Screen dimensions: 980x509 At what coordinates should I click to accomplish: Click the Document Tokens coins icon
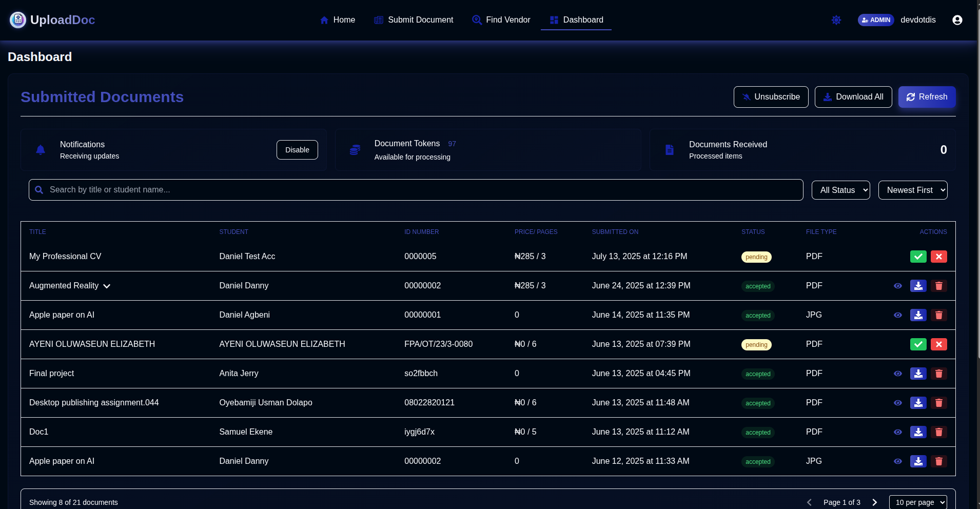pyautogui.click(x=355, y=150)
